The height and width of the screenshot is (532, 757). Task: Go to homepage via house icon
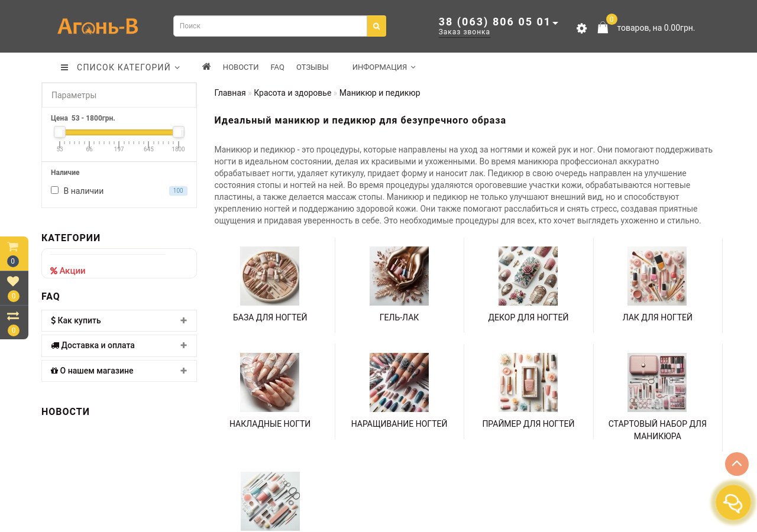click(206, 67)
